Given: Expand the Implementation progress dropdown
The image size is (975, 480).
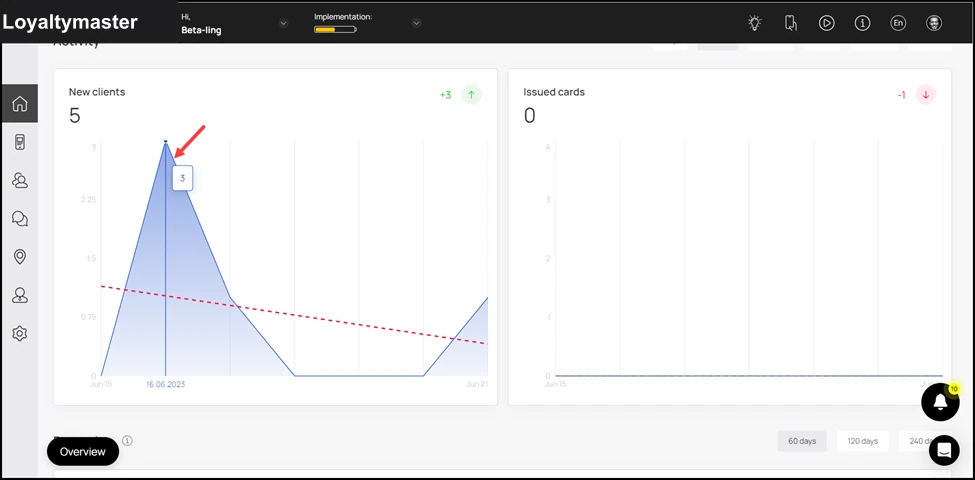Looking at the screenshot, I should 417,23.
